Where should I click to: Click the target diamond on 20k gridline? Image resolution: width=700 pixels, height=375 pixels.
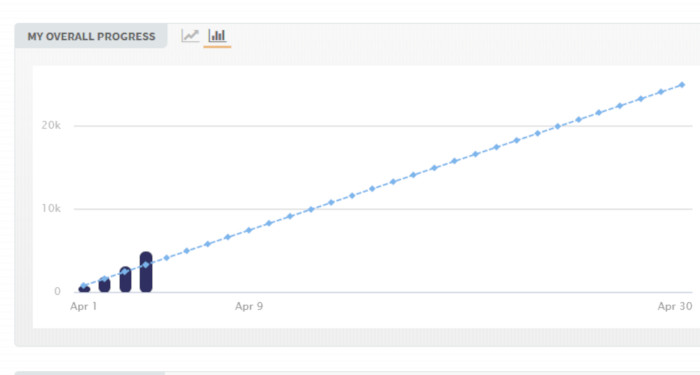558,126
